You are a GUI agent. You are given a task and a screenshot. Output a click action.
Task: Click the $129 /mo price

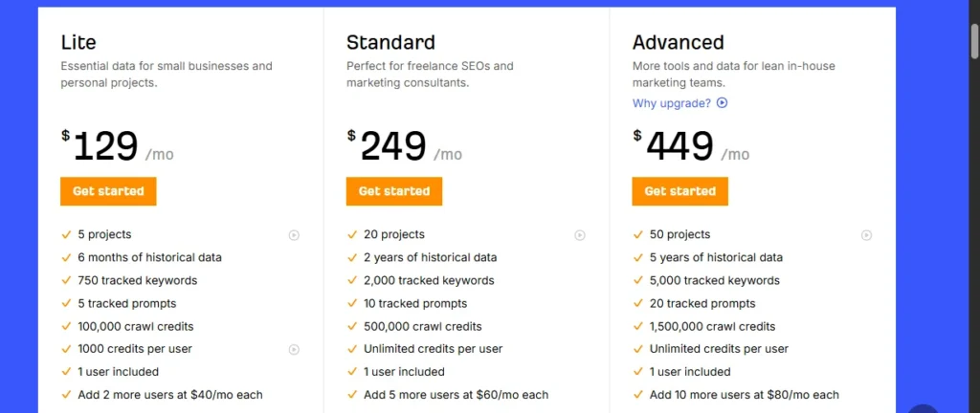117,147
